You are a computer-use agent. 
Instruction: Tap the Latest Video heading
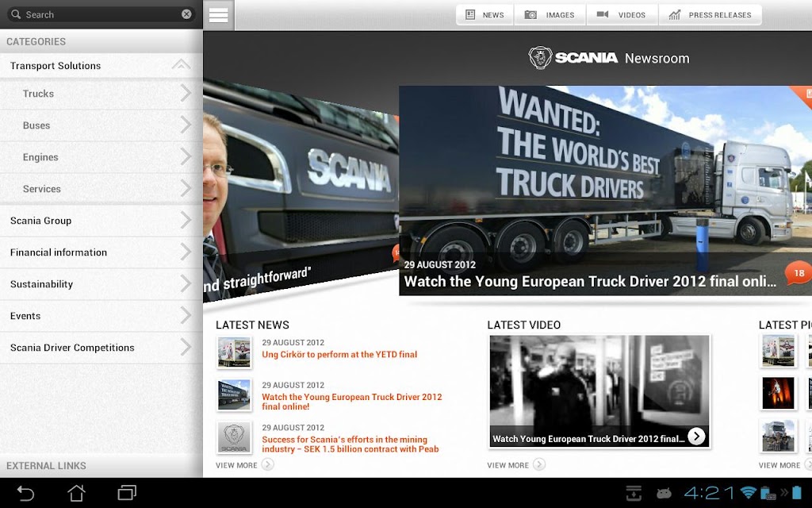click(523, 325)
